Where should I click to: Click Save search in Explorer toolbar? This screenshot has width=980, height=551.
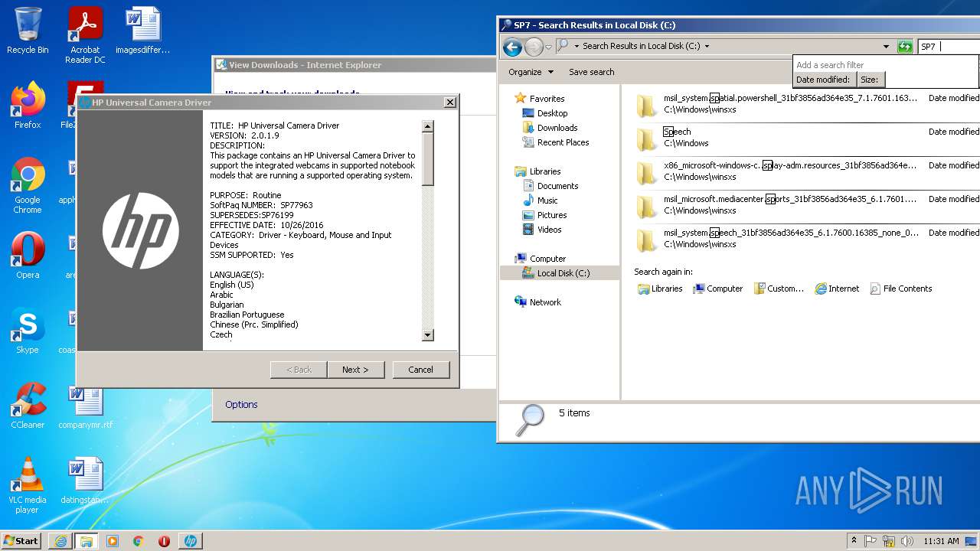pos(591,72)
